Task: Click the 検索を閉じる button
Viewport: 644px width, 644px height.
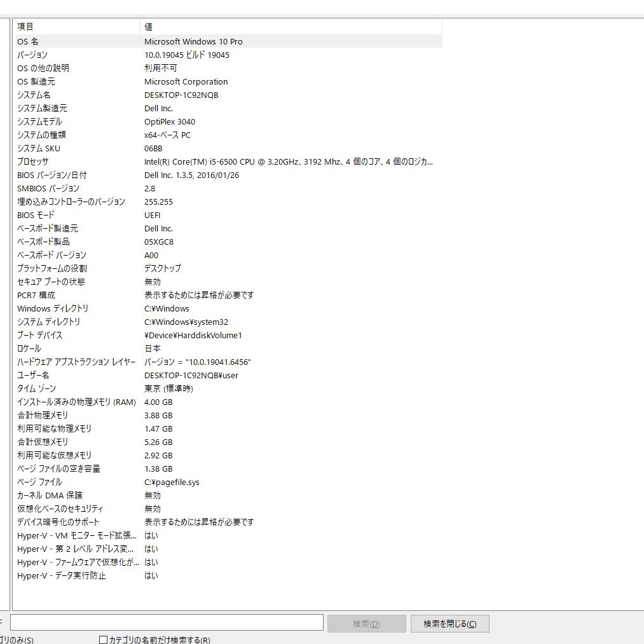Action: pos(449,623)
